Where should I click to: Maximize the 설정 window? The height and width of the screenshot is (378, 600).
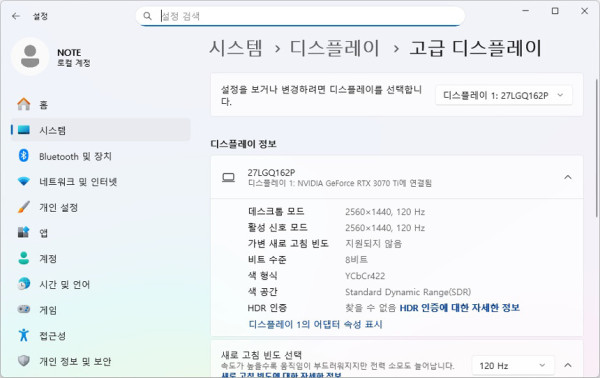[555, 11]
